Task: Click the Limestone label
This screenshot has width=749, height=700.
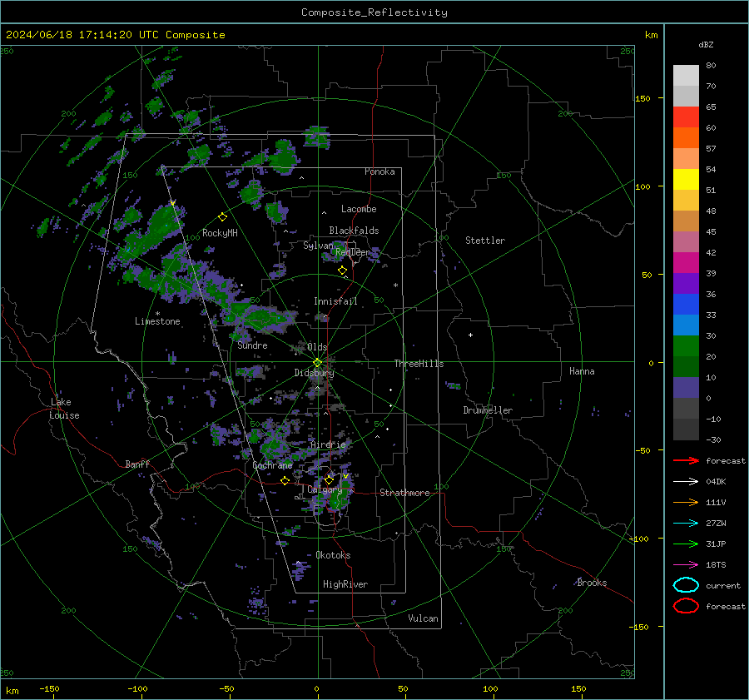Action: 157,321
